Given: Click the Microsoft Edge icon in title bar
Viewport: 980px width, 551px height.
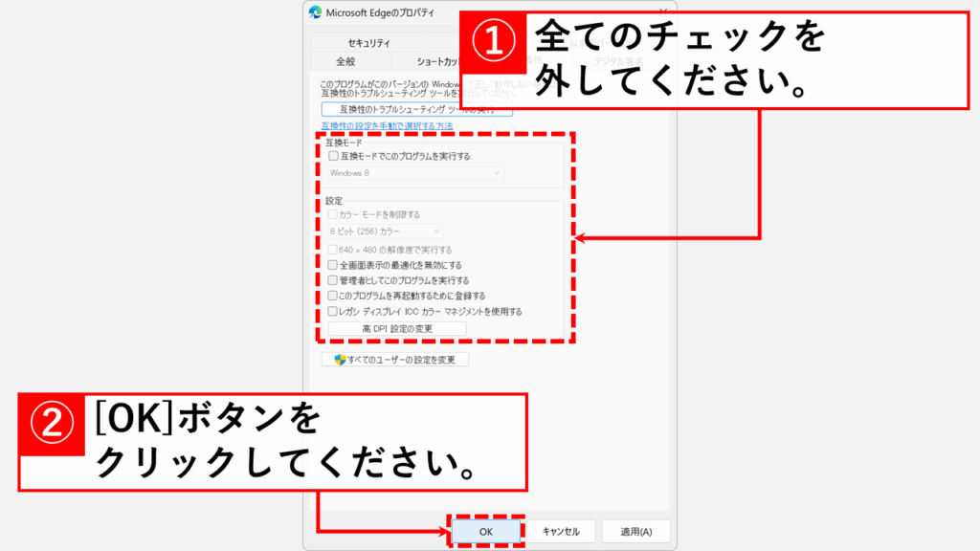Looking at the screenshot, I should (x=316, y=12).
